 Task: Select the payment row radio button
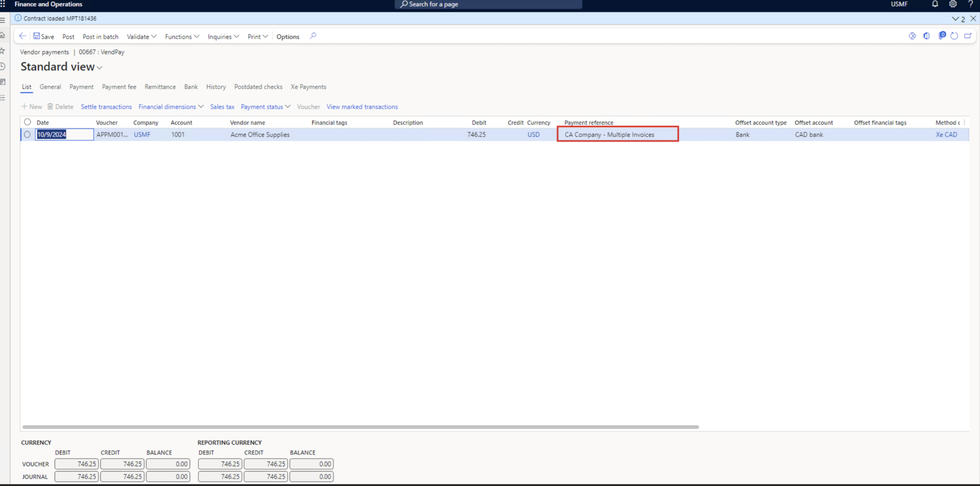[27, 134]
